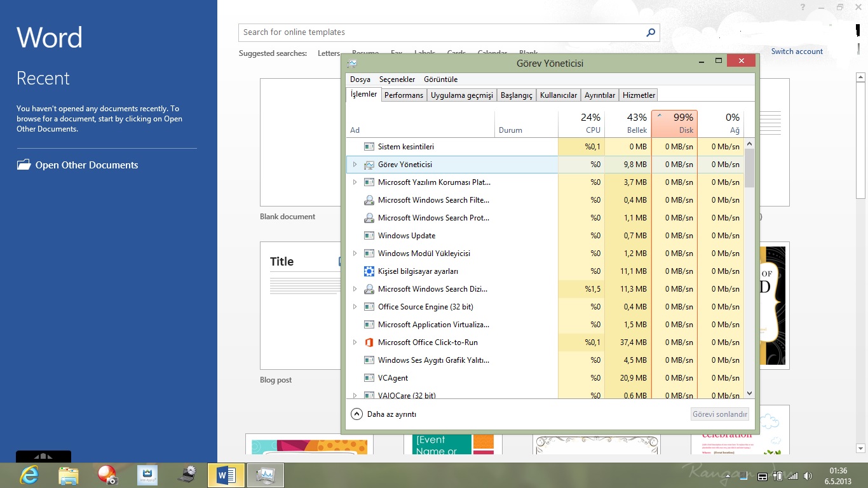
Task: Click the Durum column header
Action: pos(526,123)
